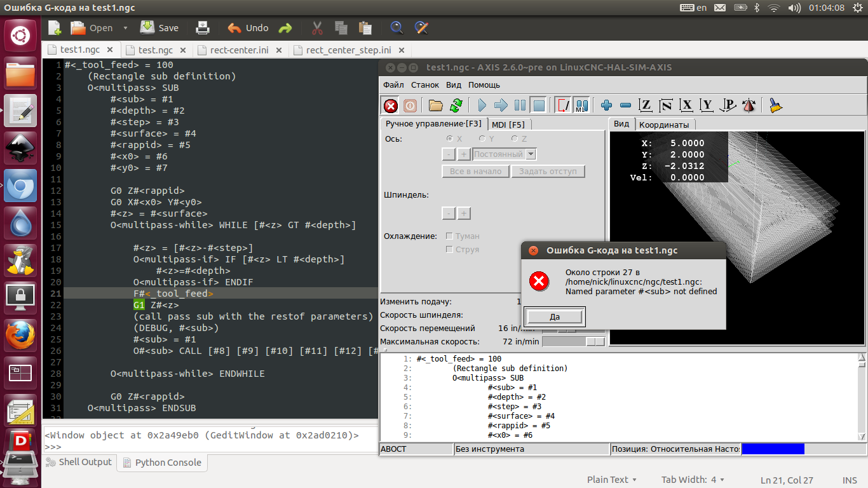Open Firefox from the Ubuntu launcher

[20, 335]
